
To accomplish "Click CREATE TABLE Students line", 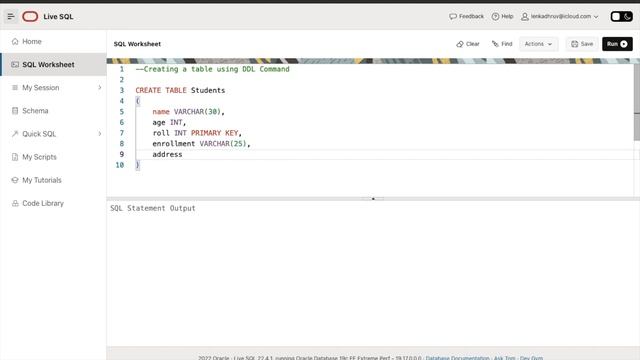I will 180,90.
